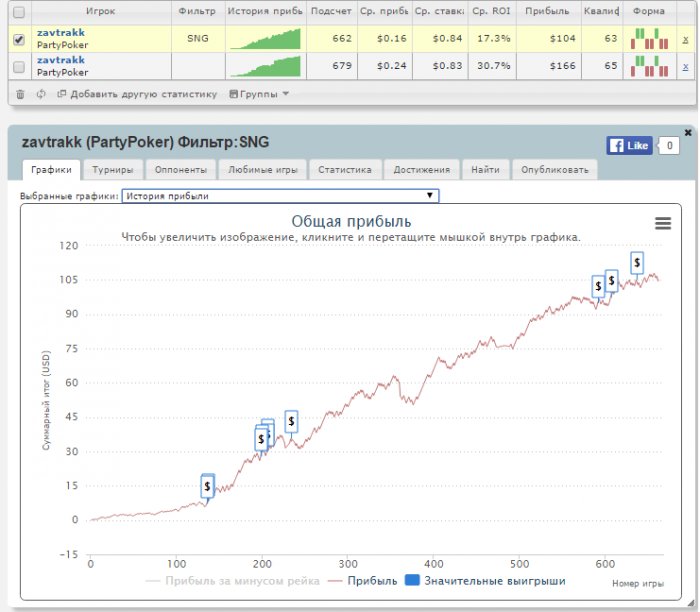
Task: Click the dollar marker near game 135
Action: 207,486
